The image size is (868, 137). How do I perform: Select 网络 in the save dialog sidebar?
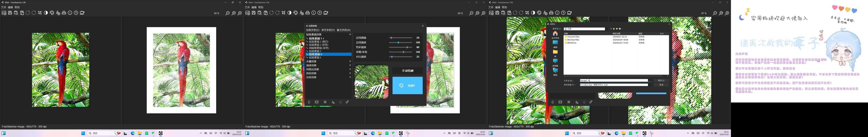click(555, 71)
